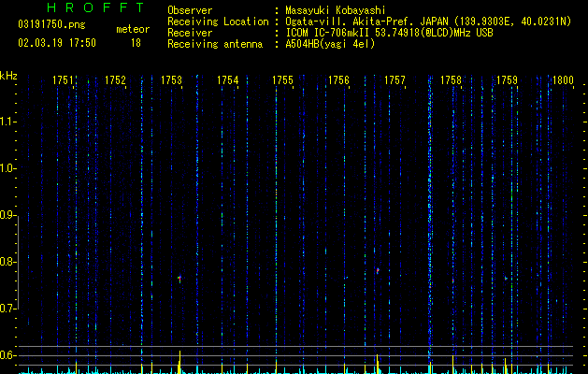Screen dimensions: 588x374
Task: Click the meteor echo near 1757
Action: pos(378,270)
